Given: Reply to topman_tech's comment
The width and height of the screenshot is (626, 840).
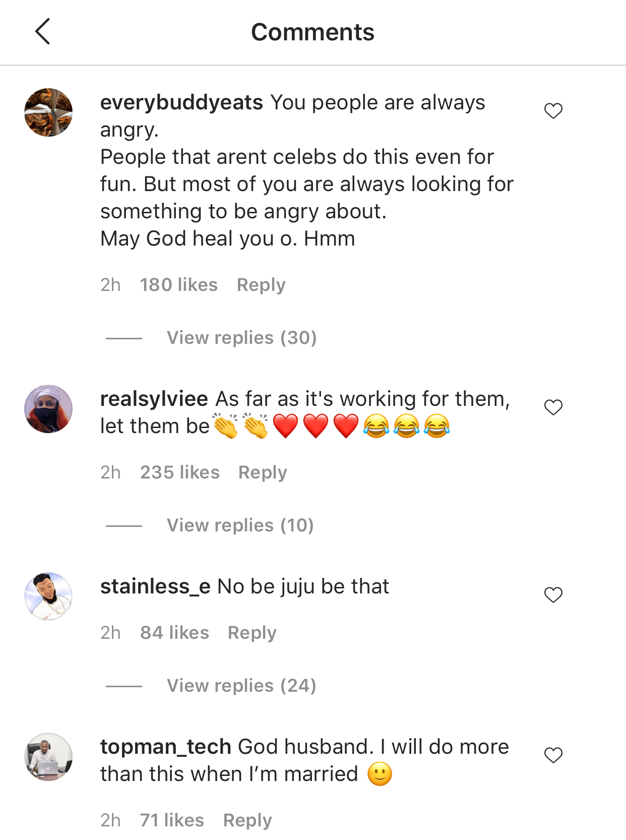Looking at the screenshot, I should click(247, 820).
